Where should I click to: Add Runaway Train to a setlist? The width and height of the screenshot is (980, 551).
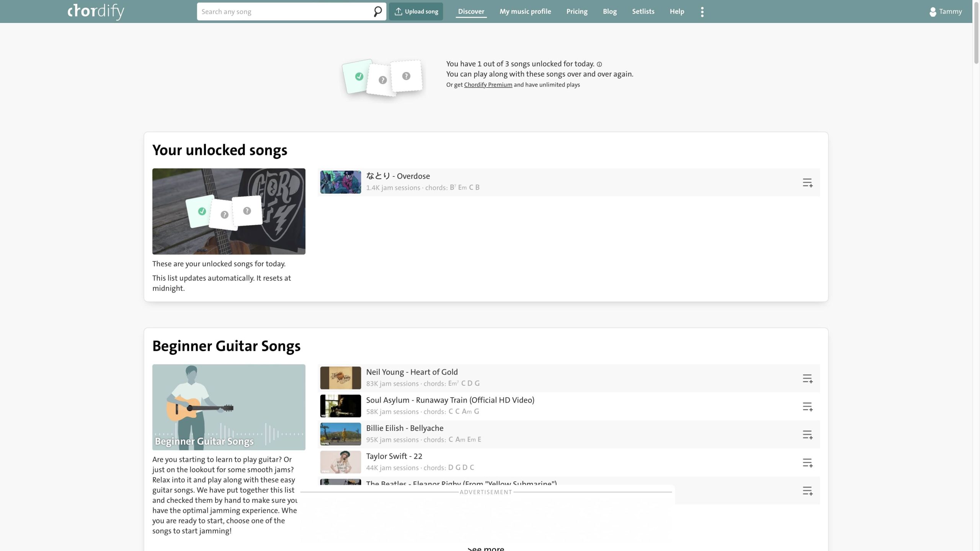(807, 406)
